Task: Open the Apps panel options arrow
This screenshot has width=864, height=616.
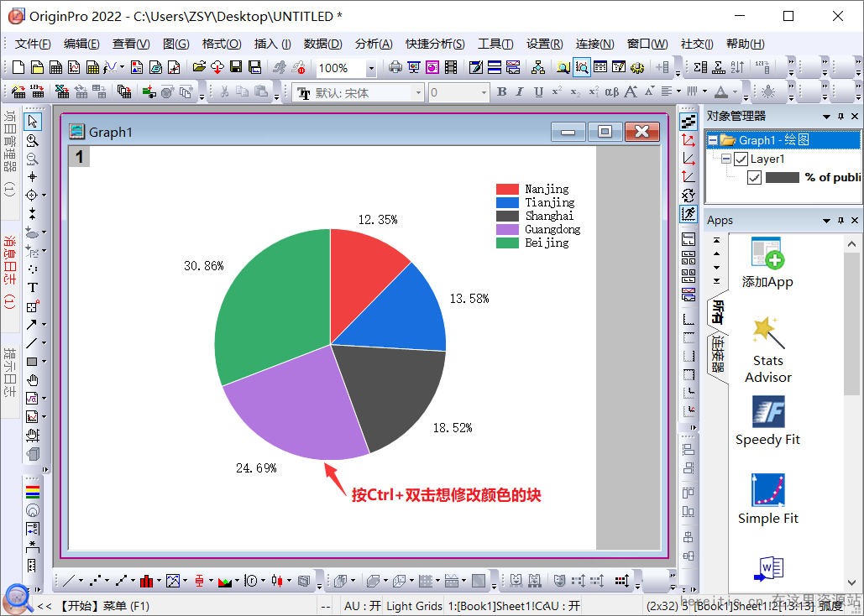Action: [x=826, y=221]
